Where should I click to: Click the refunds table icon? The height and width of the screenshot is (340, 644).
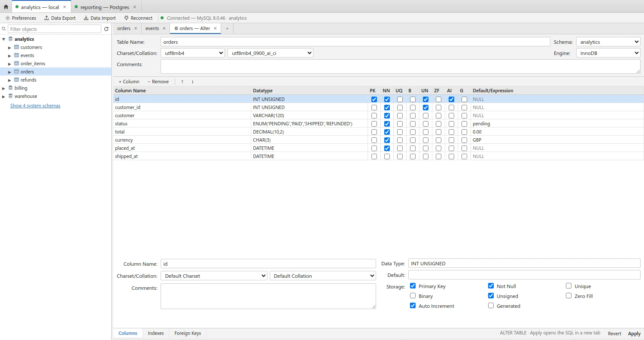click(x=17, y=80)
